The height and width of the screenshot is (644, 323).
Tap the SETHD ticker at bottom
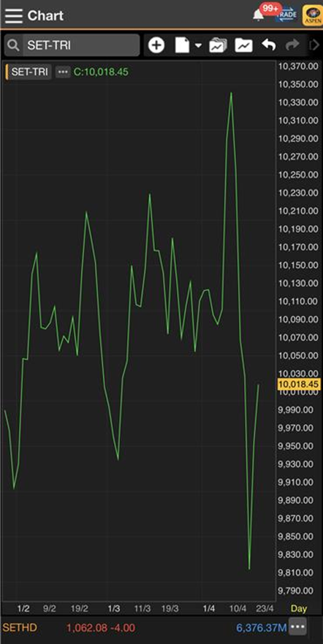point(20,628)
